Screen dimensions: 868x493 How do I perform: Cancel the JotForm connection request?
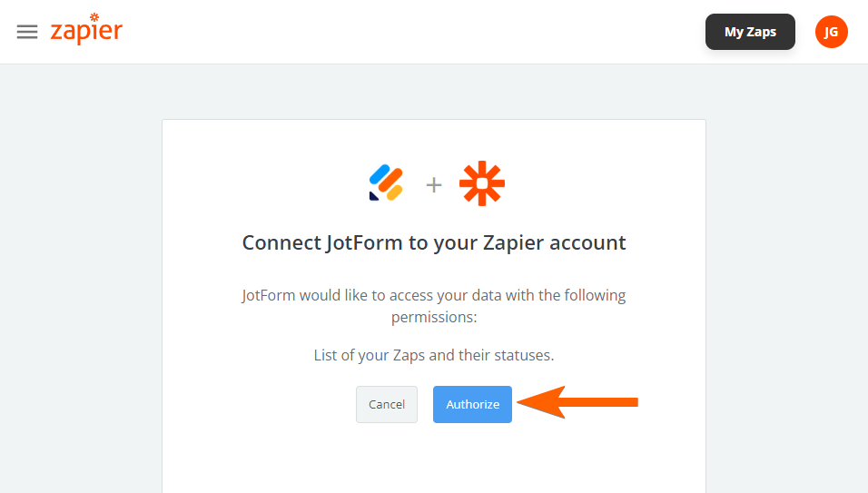tap(387, 404)
